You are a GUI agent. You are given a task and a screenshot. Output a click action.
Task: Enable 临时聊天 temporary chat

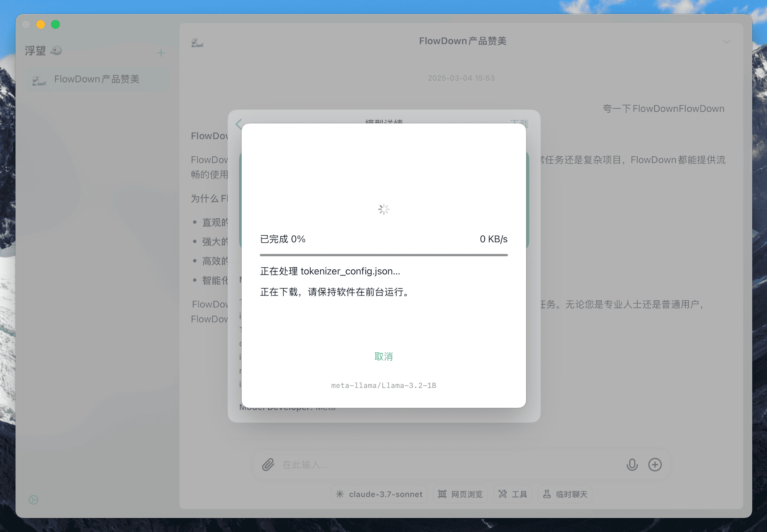coord(565,494)
